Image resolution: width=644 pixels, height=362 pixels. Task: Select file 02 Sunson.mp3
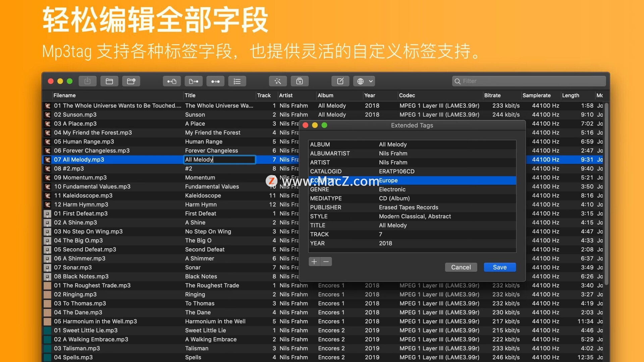(75, 115)
